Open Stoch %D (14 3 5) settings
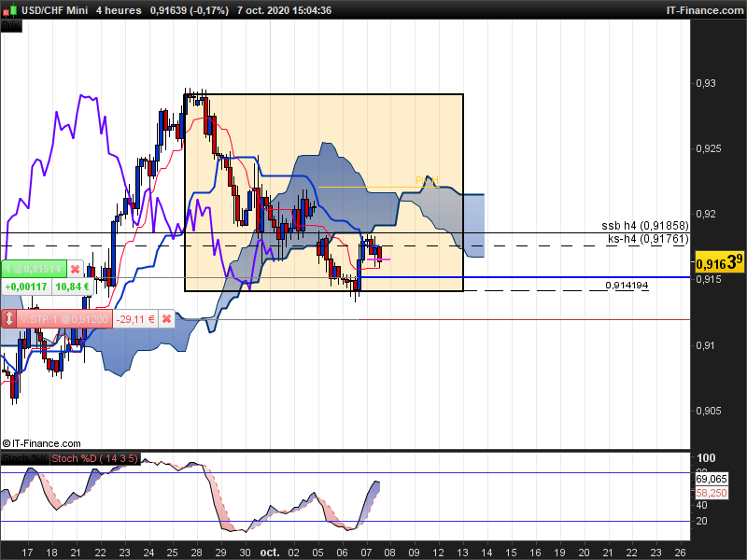Image resolution: width=747 pixels, height=560 pixels. [x=95, y=458]
